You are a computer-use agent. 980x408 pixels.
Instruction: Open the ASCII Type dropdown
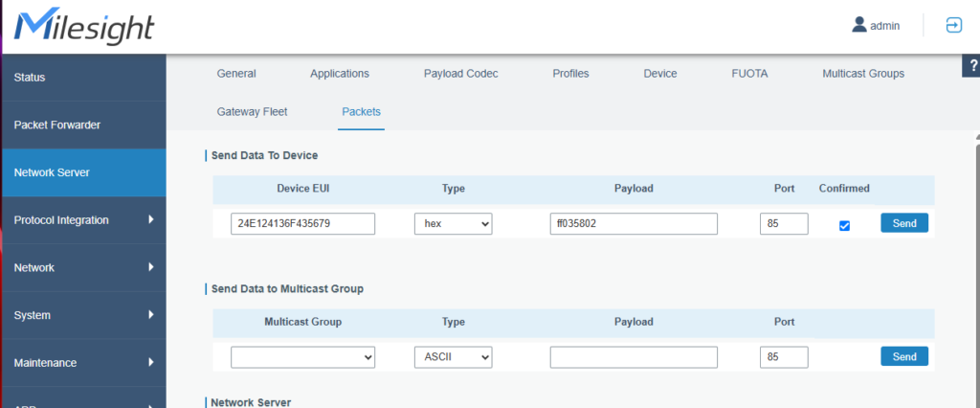(453, 357)
